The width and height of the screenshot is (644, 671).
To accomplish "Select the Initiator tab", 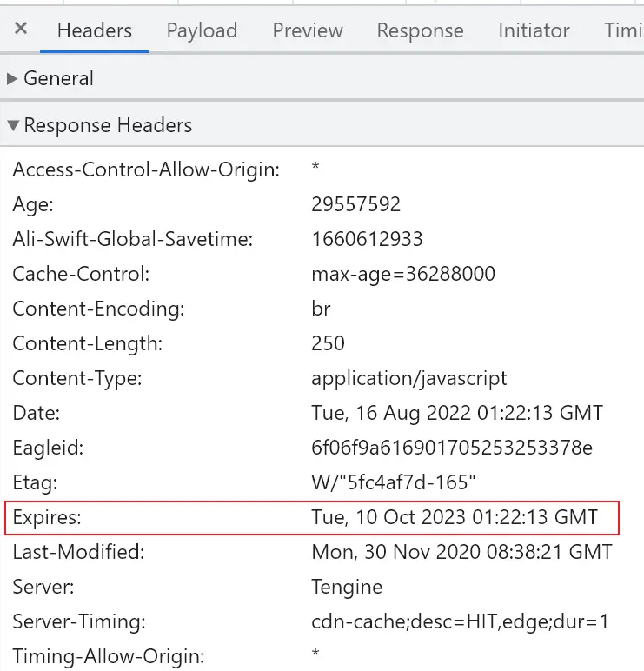I will (x=534, y=30).
